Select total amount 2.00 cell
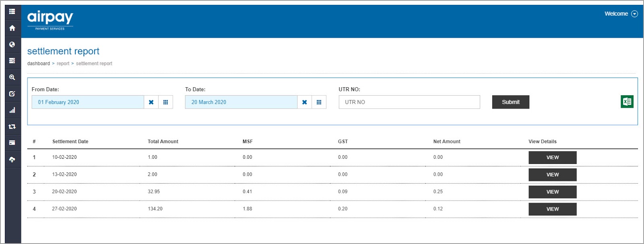Viewport: 644px width, 244px height. [153, 174]
